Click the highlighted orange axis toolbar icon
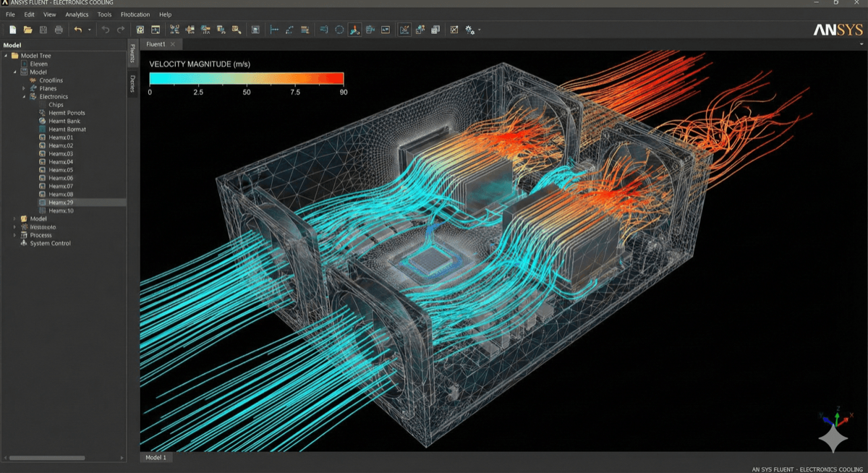 coord(354,30)
